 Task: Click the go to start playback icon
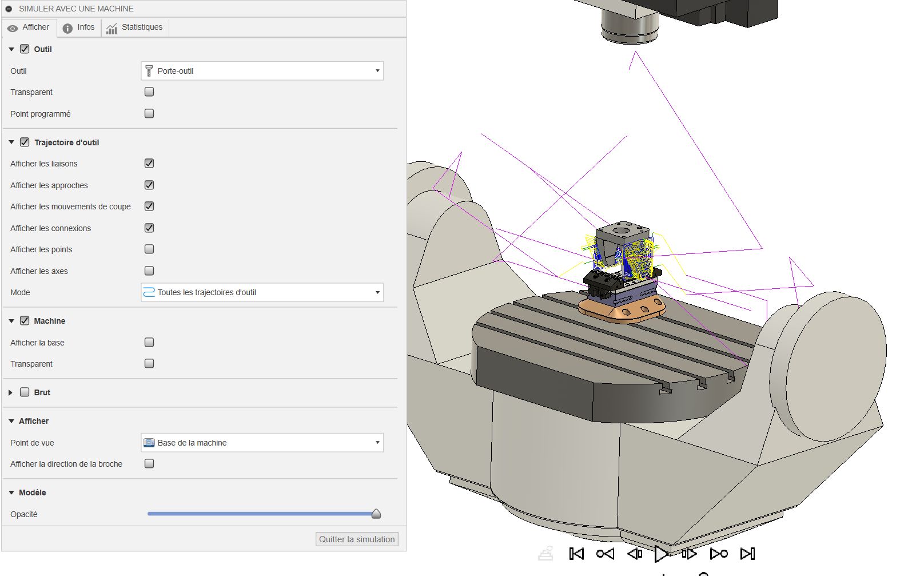[576, 554]
